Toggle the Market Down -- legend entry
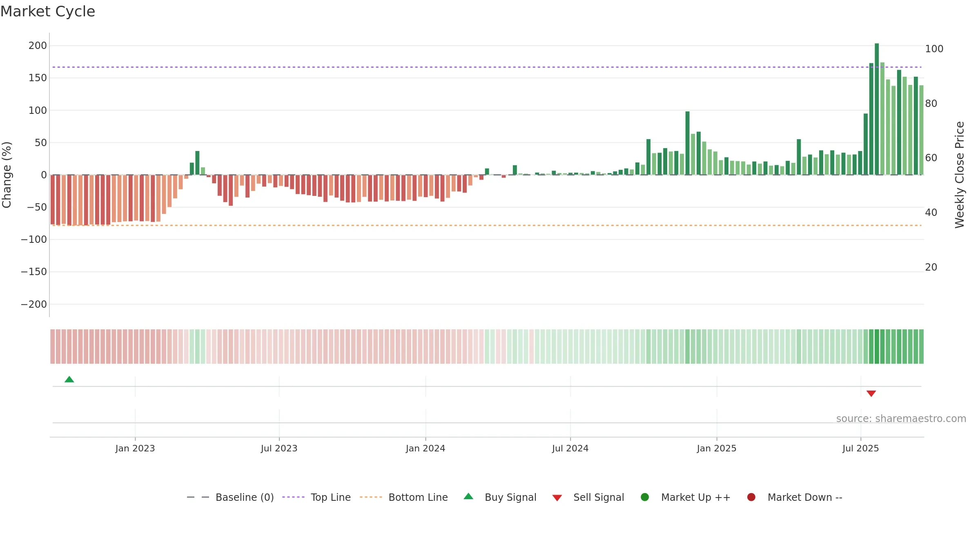 pyautogui.click(x=795, y=497)
